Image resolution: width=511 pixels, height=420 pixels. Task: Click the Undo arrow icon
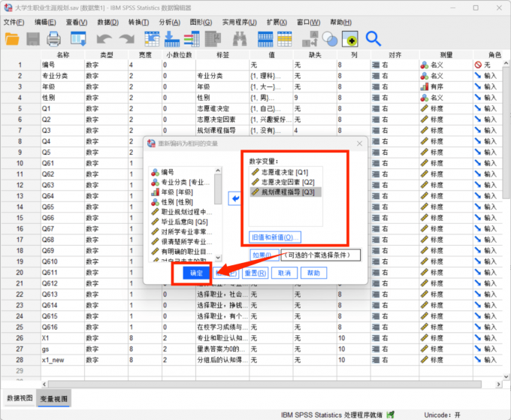point(104,39)
